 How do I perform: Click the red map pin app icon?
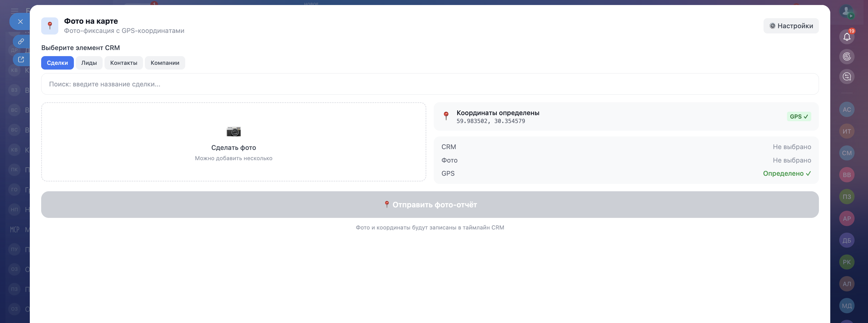tap(50, 26)
